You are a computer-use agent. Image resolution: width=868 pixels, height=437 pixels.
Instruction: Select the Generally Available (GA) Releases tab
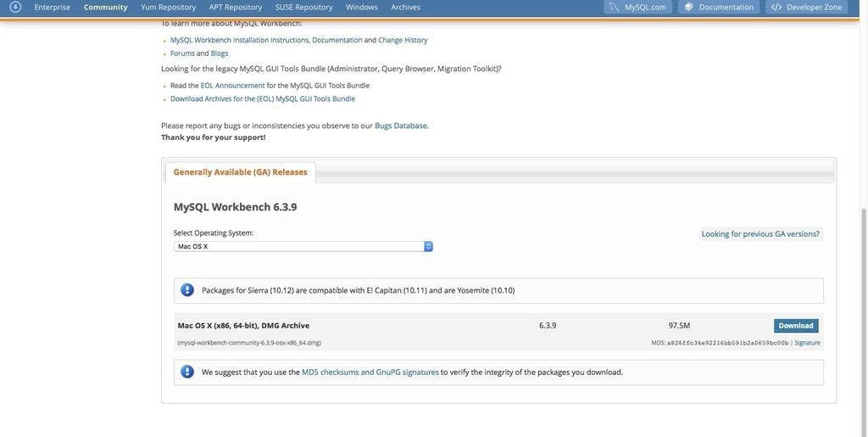pos(240,172)
